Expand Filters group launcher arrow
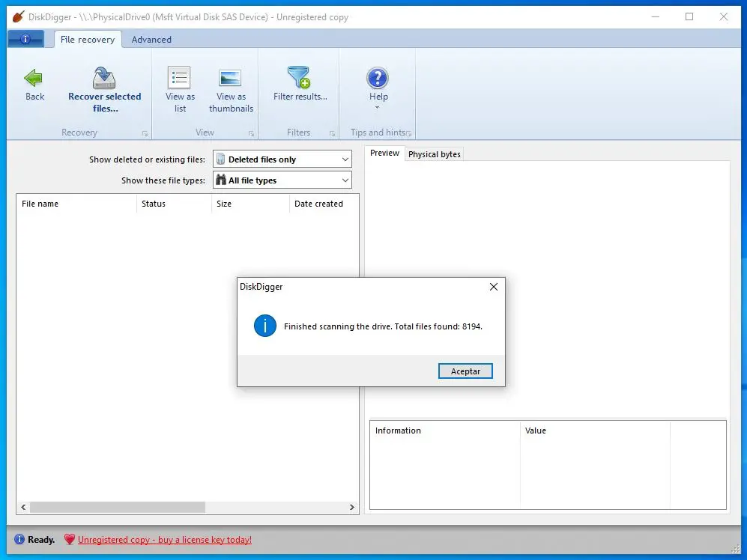This screenshot has width=747, height=560. click(332, 134)
